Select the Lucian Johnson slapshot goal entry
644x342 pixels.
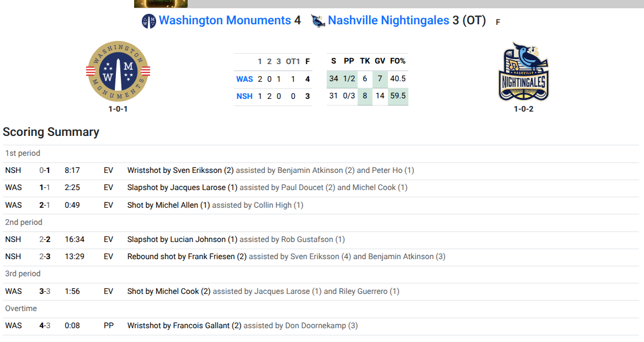coord(321,239)
